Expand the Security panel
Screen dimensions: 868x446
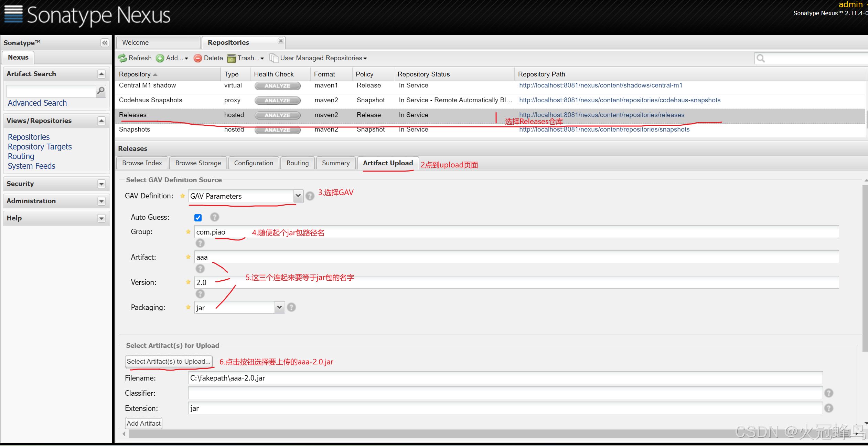point(101,184)
